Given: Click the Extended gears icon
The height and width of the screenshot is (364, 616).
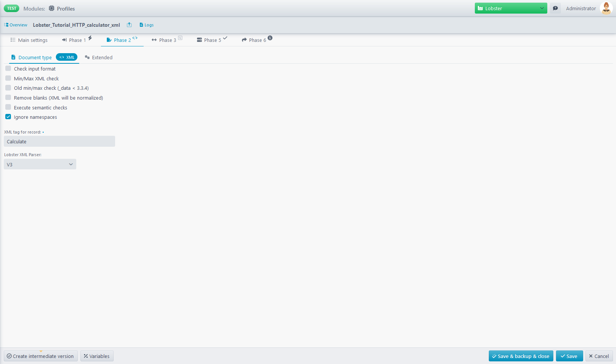Looking at the screenshot, I should pyautogui.click(x=87, y=57).
